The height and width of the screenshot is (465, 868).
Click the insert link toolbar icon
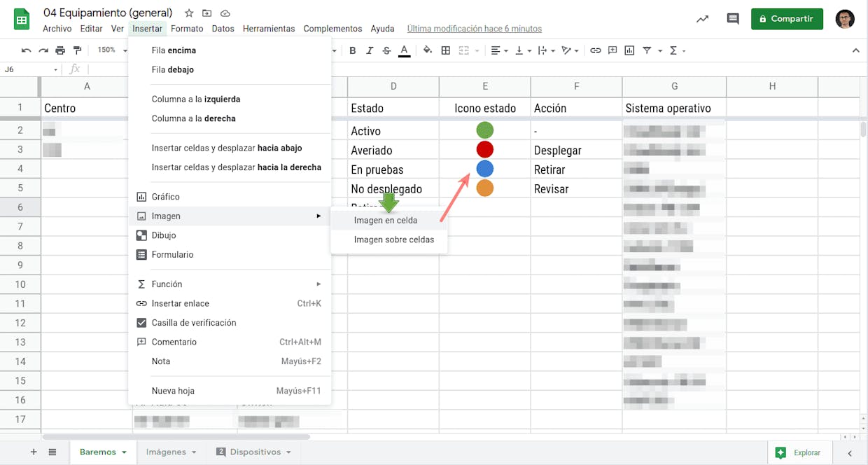pyautogui.click(x=596, y=50)
